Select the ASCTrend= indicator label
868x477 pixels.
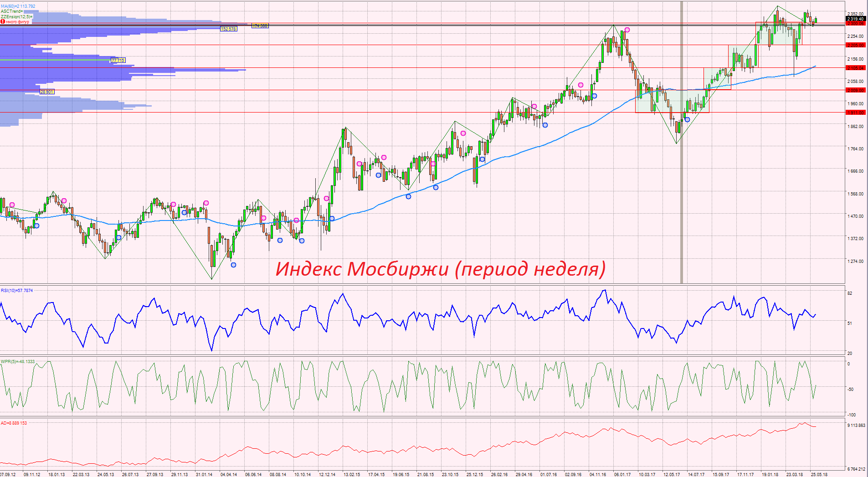click(12, 11)
